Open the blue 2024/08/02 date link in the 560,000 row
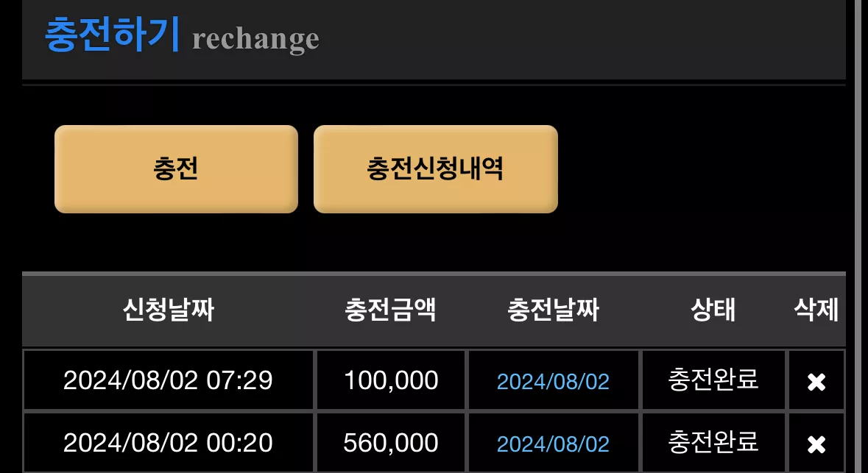Image resolution: width=868 pixels, height=473 pixels. [553, 444]
